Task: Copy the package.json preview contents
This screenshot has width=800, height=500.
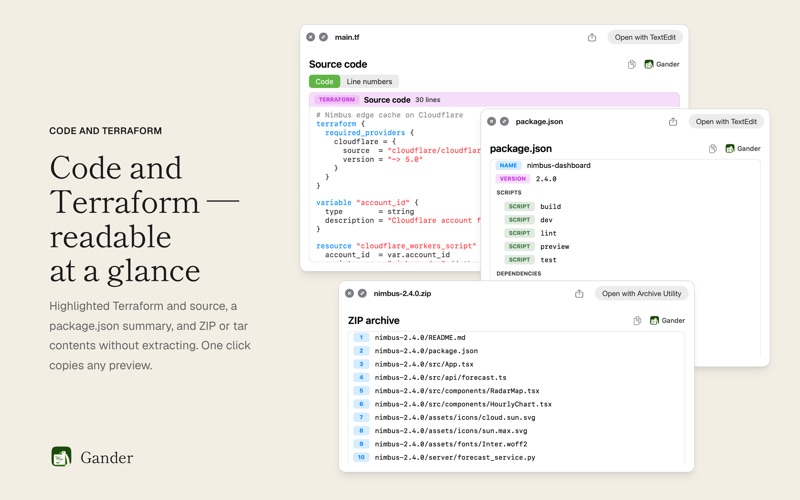Action: tap(713, 148)
